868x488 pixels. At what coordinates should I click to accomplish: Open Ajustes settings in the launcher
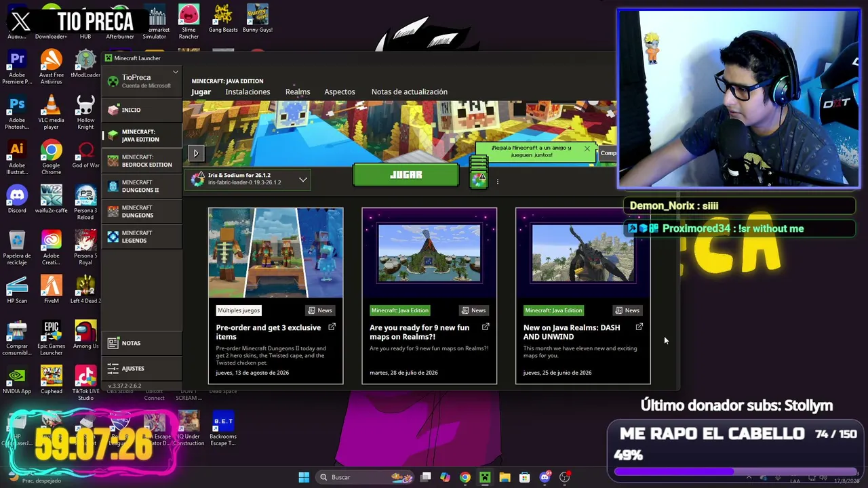click(142, 368)
